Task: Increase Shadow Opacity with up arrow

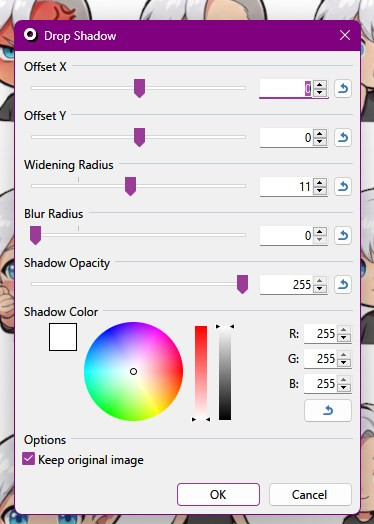Action: (x=320, y=281)
